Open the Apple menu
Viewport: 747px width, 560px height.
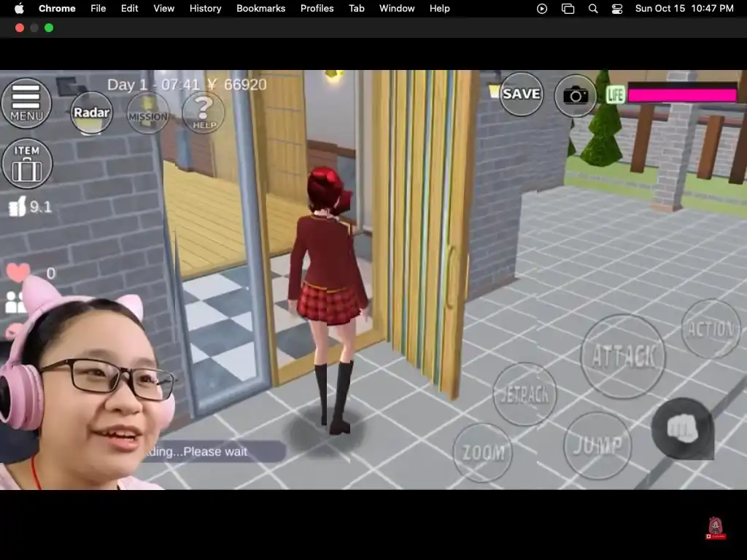19,9
